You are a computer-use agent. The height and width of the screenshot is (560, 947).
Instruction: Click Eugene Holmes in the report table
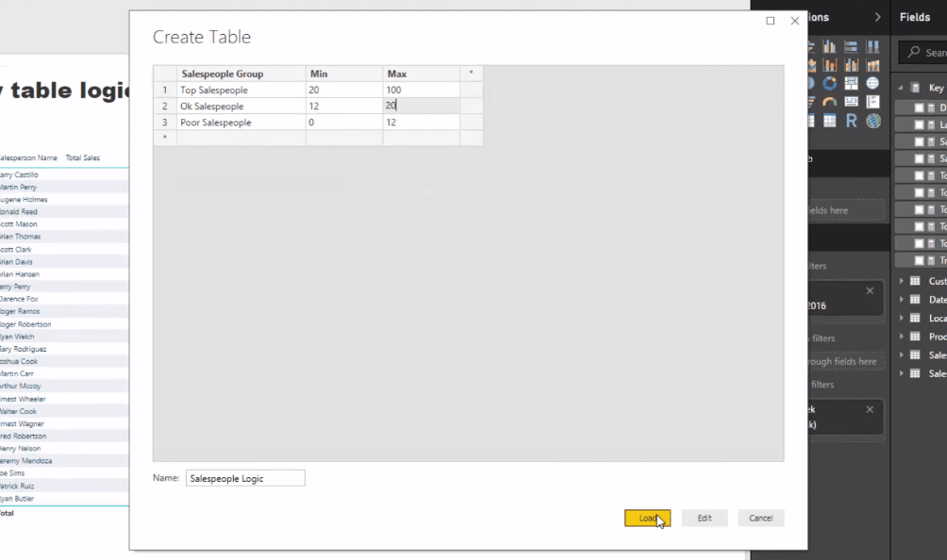click(24, 199)
